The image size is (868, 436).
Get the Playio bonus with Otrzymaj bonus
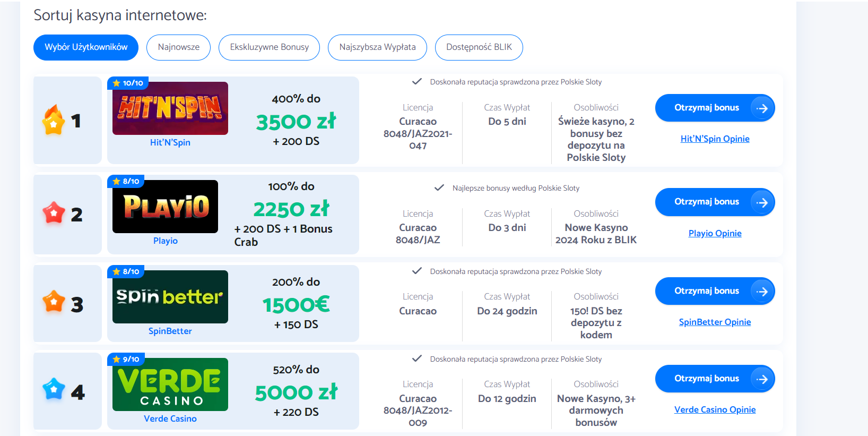(715, 202)
